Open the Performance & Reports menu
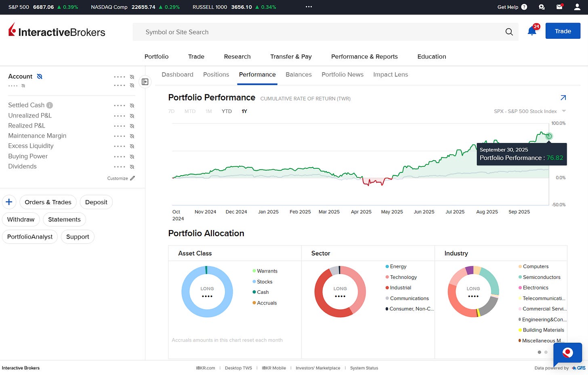Screen dimensions: 588x375 364,57
